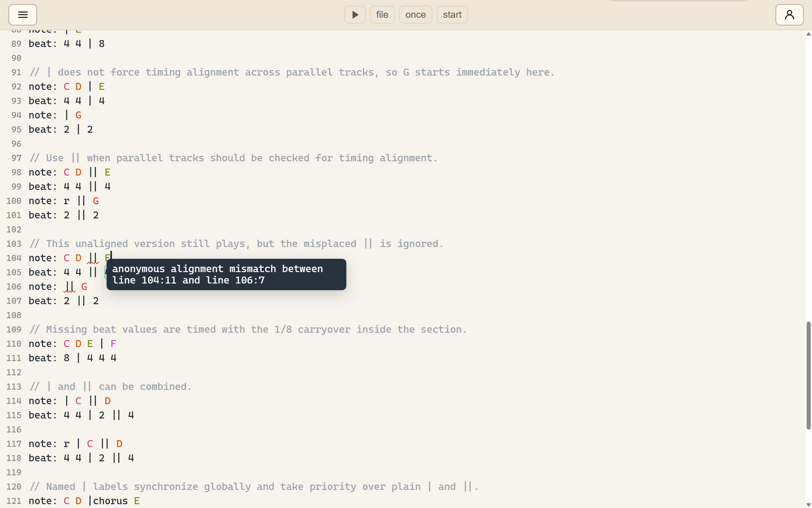Click 'beat: 2 || 2' on line 107
Screen dimensions: 812x508
[64, 301]
